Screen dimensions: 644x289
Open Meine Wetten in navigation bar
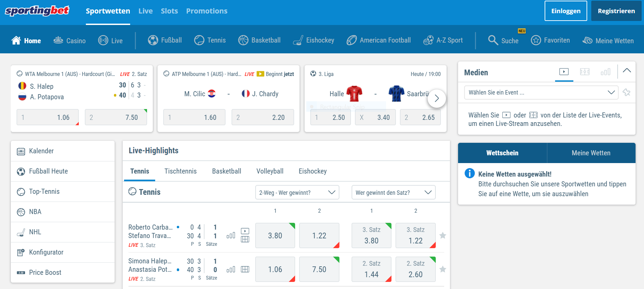click(608, 41)
